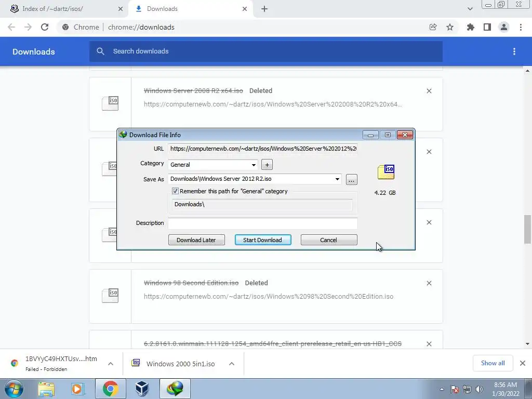Click the failed 1BVYyC49HXTUsv htm shelf item
The height and width of the screenshot is (399, 532).
click(x=61, y=364)
